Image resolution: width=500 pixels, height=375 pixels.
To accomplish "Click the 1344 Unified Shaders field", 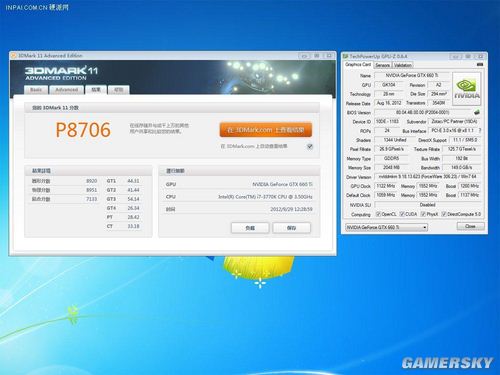I will [x=395, y=140].
